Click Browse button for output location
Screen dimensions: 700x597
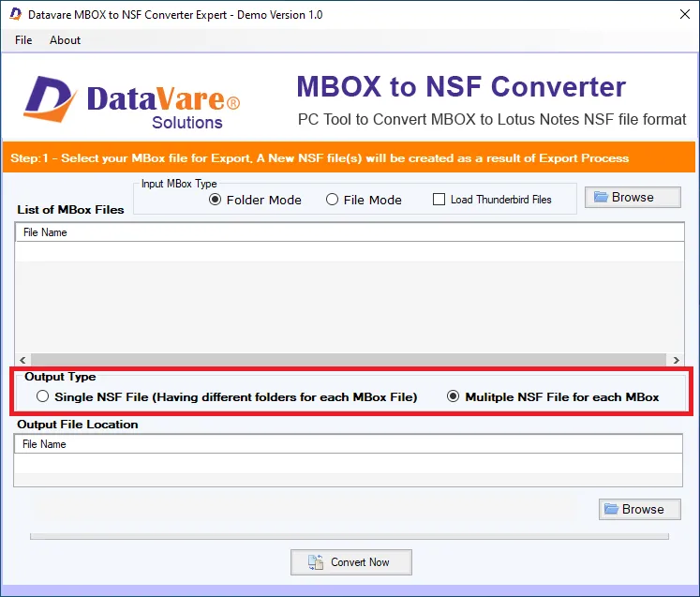coord(640,509)
